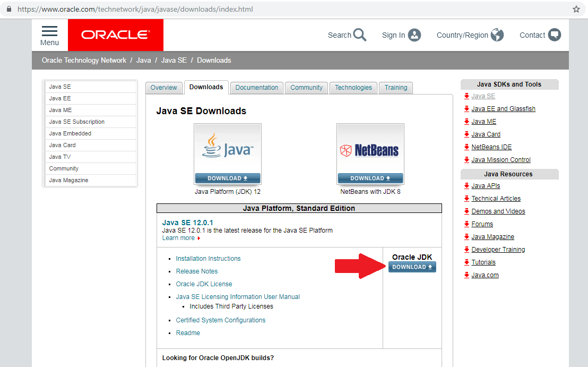Open Java SE Subscription sidebar item
588x367 pixels.
[x=90, y=122]
